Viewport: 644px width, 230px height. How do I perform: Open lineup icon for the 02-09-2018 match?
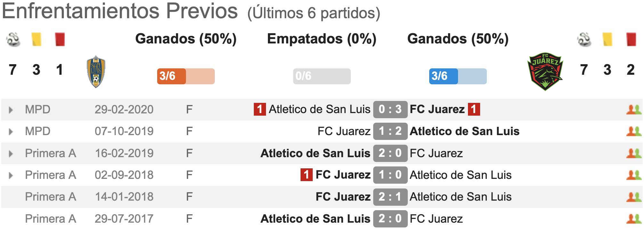pyautogui.click(x=633, y=175)
